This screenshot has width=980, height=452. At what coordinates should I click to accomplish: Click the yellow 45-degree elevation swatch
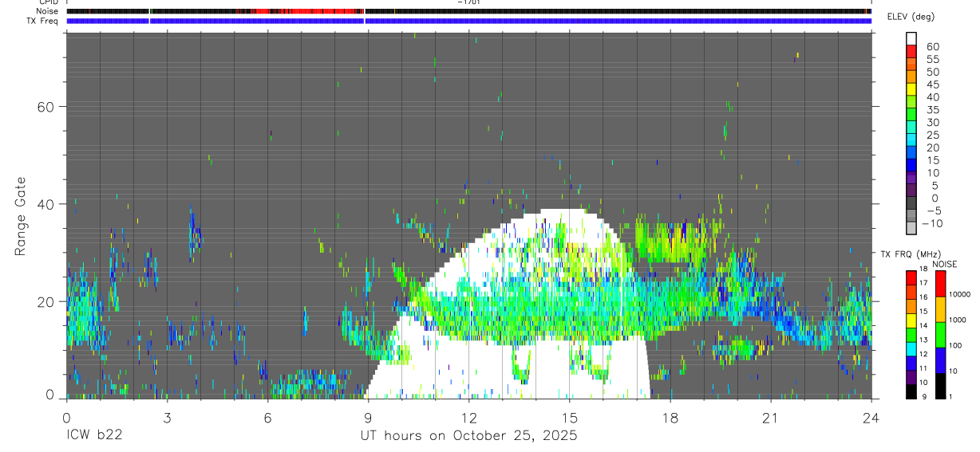[911, 89]
